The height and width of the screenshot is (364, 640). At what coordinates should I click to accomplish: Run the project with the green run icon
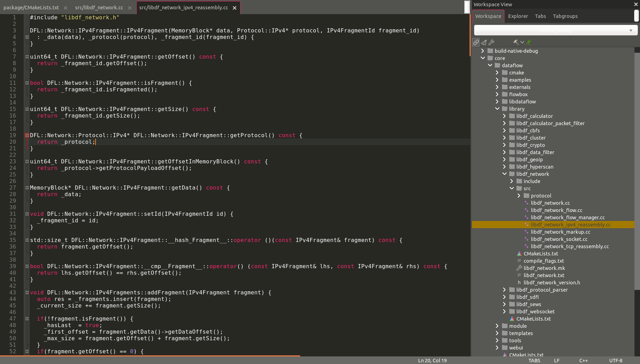[528, 42]
